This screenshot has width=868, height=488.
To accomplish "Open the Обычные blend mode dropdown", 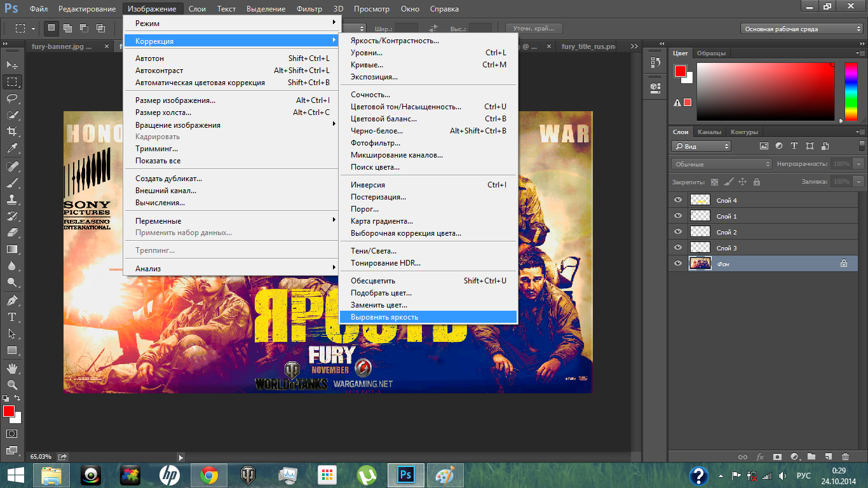I will pos(721,164).
